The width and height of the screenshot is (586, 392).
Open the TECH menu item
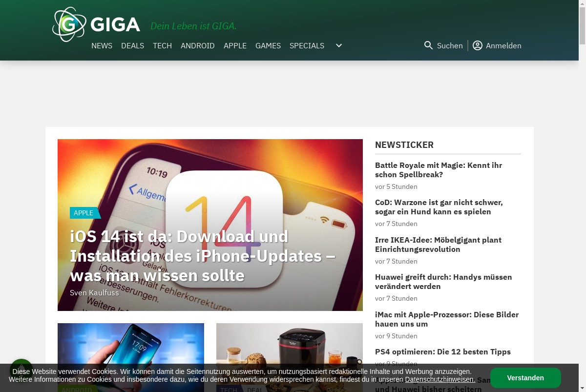point(162,45)
